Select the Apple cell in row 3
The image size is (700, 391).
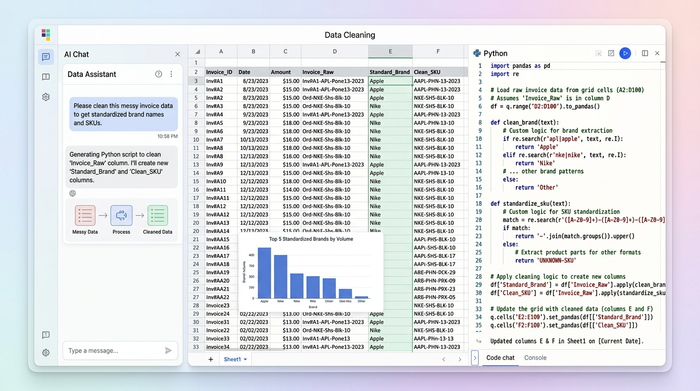point(390,81)
